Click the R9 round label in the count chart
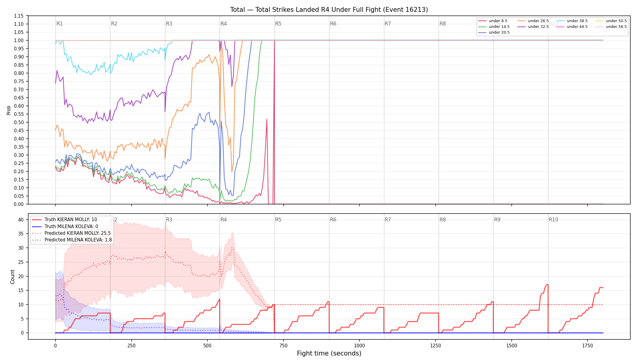Viewport: 637px width, 364px height. 497,220
